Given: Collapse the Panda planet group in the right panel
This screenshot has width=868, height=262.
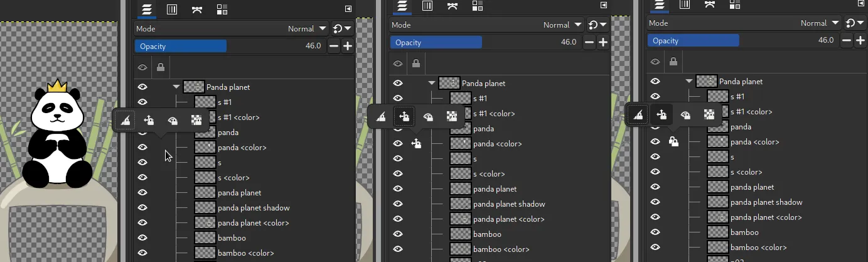Looking at the screenshot, I should pos(689,81).
